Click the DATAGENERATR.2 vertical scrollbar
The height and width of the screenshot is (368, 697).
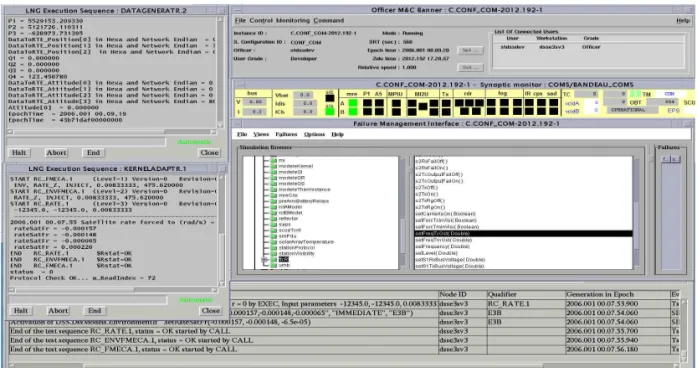(220, 72)
